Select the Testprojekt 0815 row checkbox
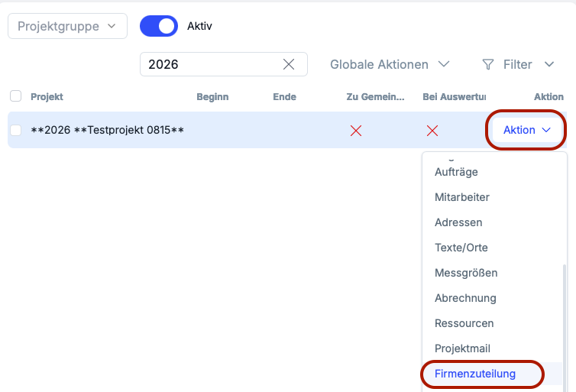Image resolution: width=576 pixels, height=392 pixels. pyautogui.click(x=15, y=131)
